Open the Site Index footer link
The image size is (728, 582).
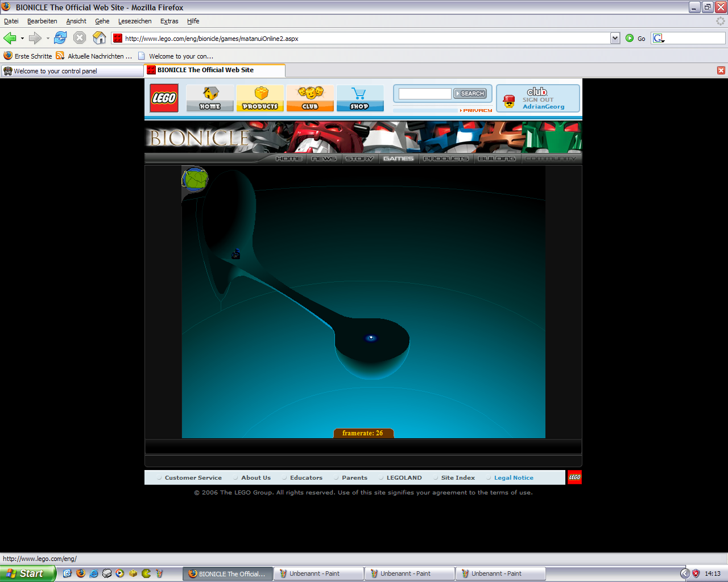point(458,478)
